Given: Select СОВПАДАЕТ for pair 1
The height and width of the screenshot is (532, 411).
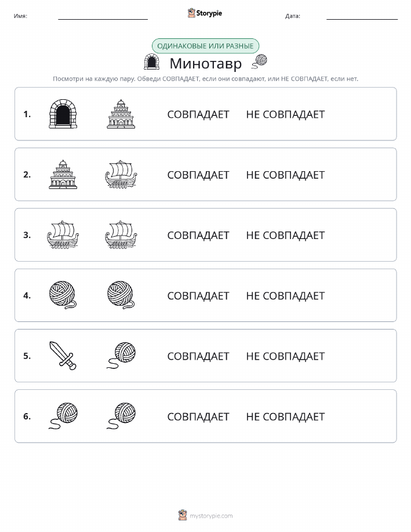Looking at the screenshot, I should [x=198, y=115].
